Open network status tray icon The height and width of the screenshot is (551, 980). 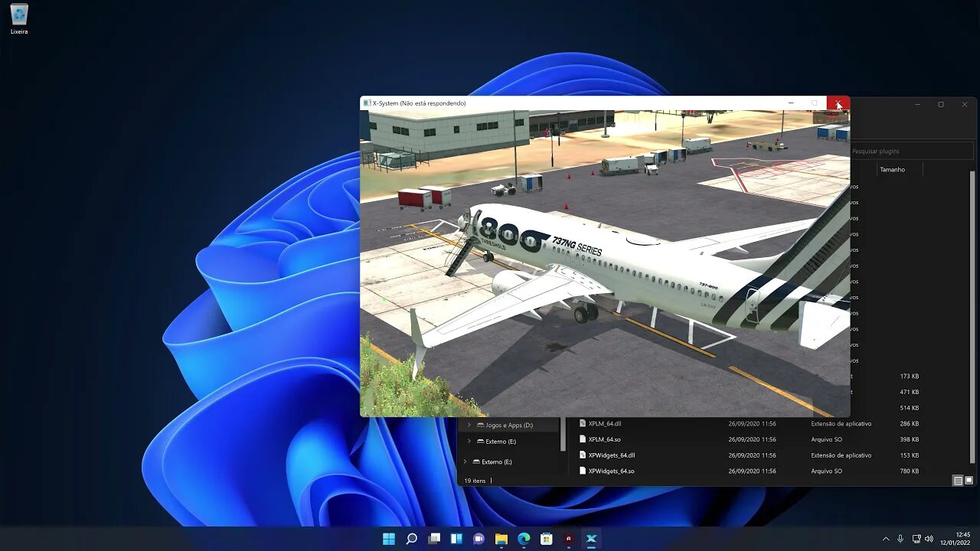pyautogui.click(x=916, y=539)
